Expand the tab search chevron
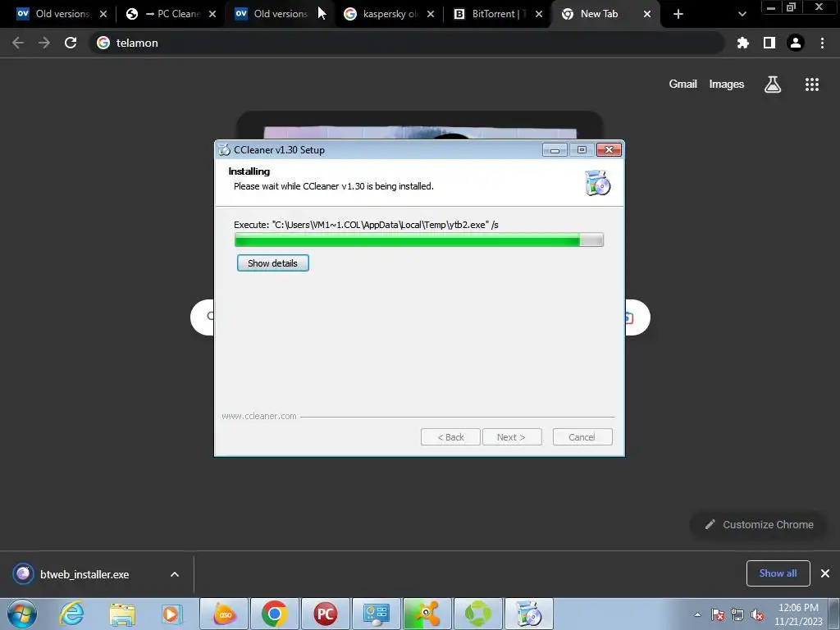The image size is (840, 630). pos(742,14)
